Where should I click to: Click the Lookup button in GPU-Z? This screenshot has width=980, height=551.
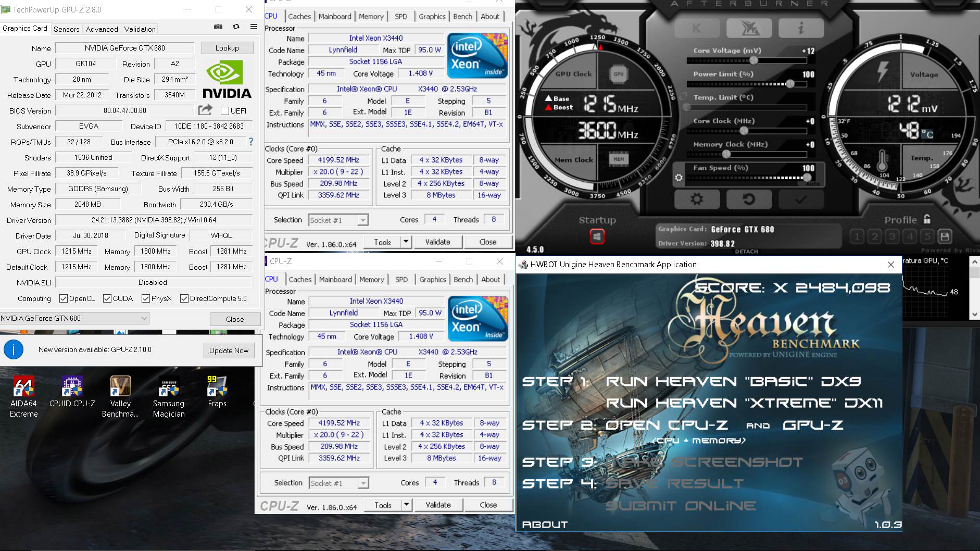coord(227,48)
